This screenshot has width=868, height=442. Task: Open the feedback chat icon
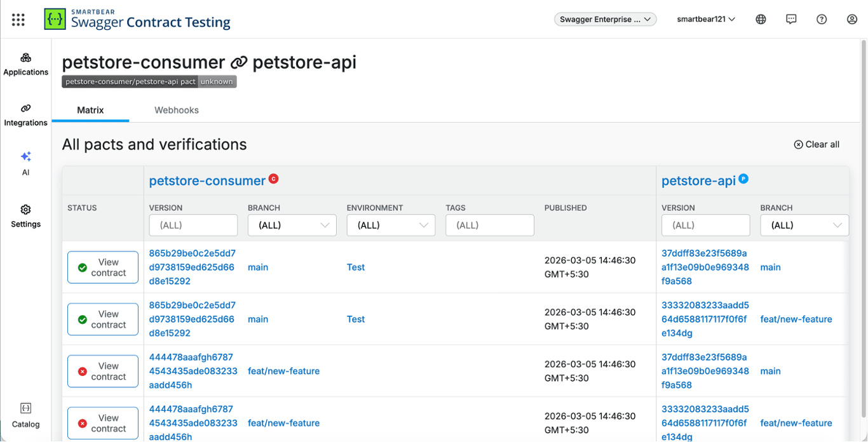click(791, 20)
